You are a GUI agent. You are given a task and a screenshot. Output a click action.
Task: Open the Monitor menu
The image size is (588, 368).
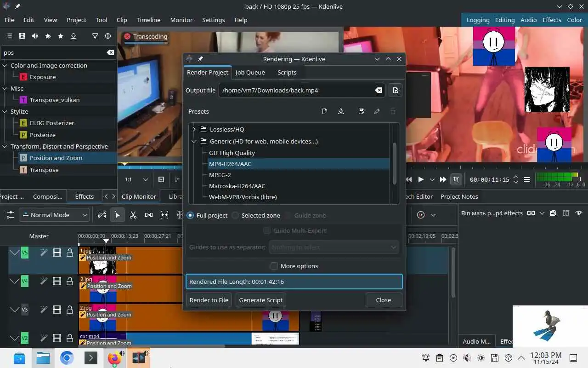click(x=181, y=20)
